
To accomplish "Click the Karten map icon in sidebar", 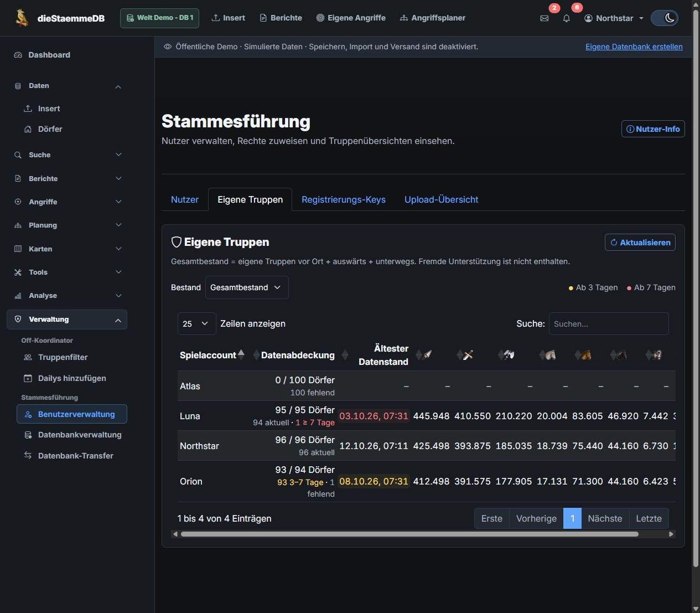I will 18,249.
